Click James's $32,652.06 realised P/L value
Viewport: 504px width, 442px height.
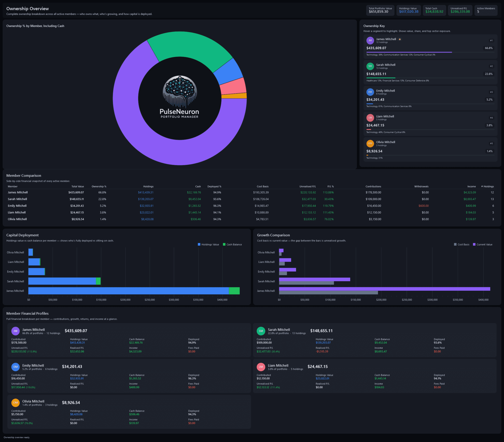click(77, 352)
